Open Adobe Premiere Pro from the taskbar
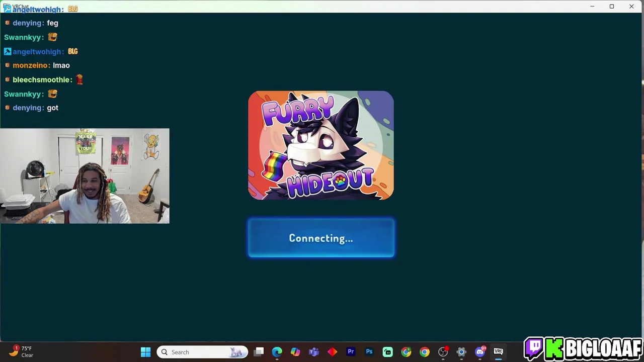This screenshot has width=644, height=362. tap(351, 352)
